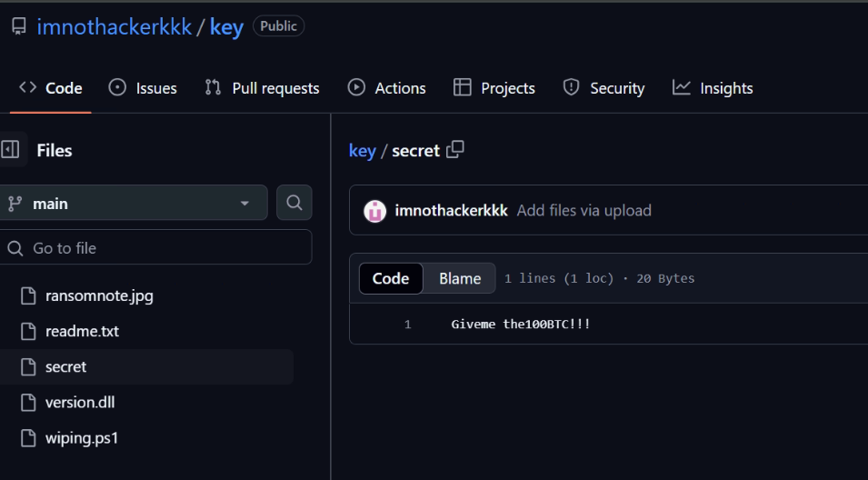Click the secret breadcrumb filename
Viewport: 868px width, 480px height.
click(415, 151)
